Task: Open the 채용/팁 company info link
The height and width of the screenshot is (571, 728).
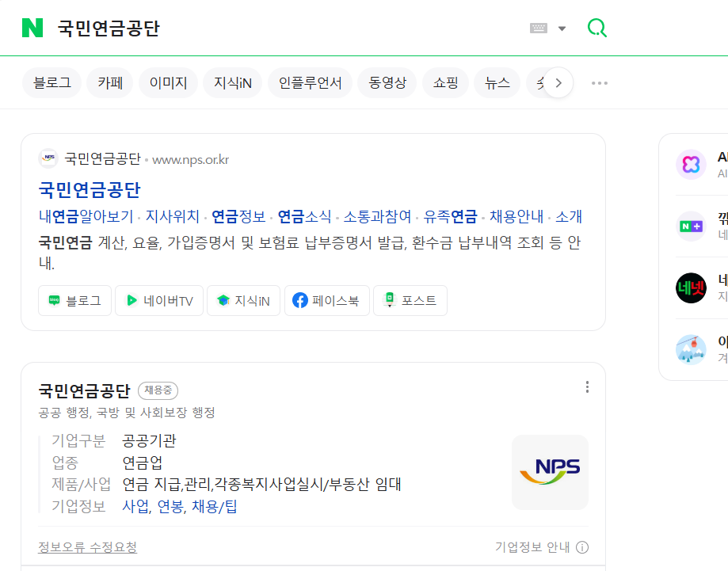Action: coord(215,506)
